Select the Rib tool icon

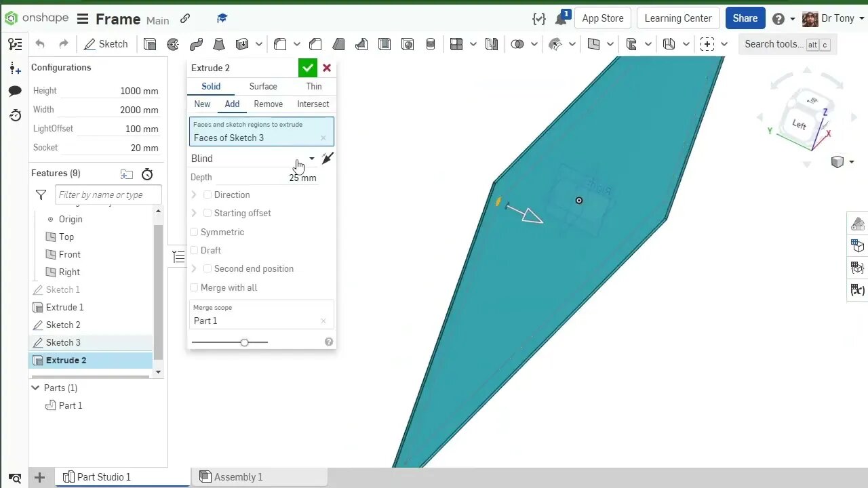(361, 44)
